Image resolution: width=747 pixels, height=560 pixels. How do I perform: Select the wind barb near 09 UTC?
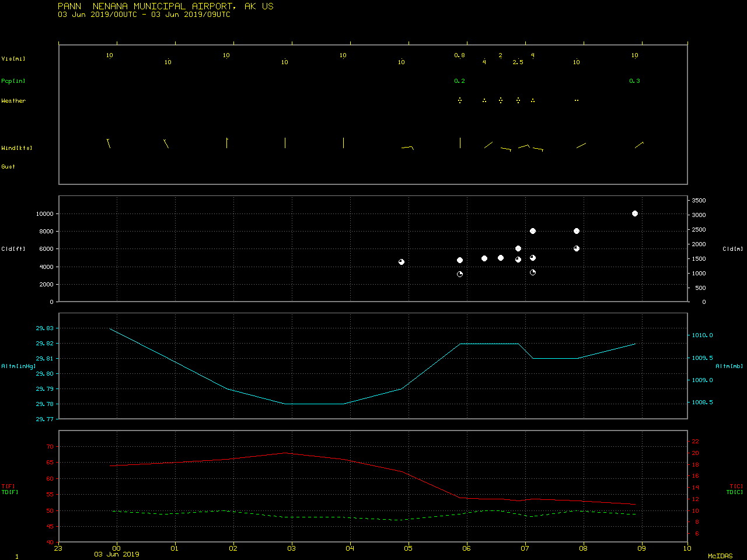639,145
